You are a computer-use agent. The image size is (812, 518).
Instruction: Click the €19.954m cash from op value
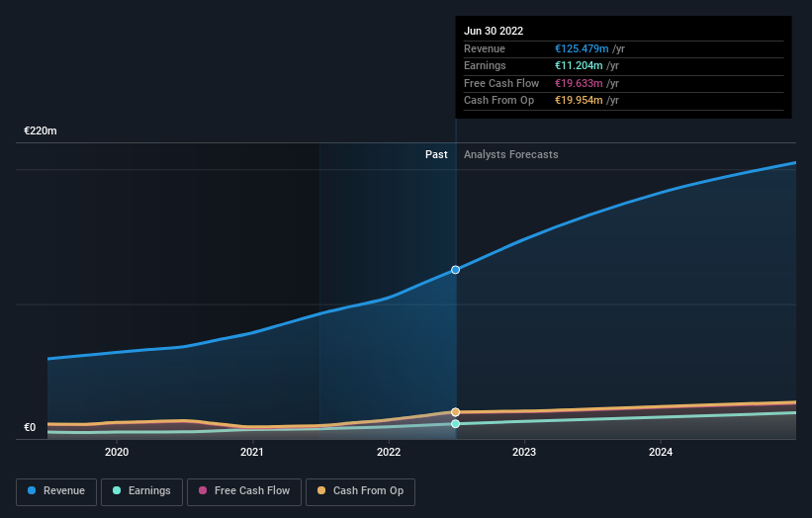(579, 101)
